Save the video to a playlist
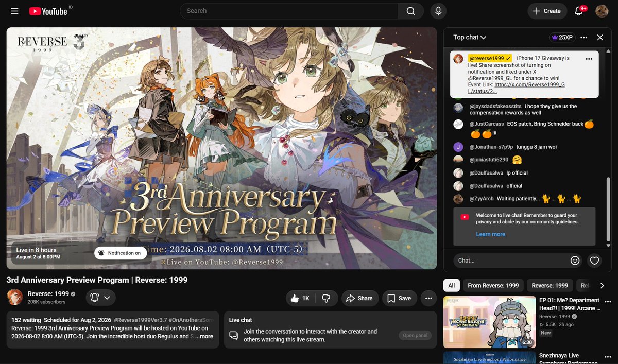The width and height of the screenshot is (618, 364). coord(399,298)
